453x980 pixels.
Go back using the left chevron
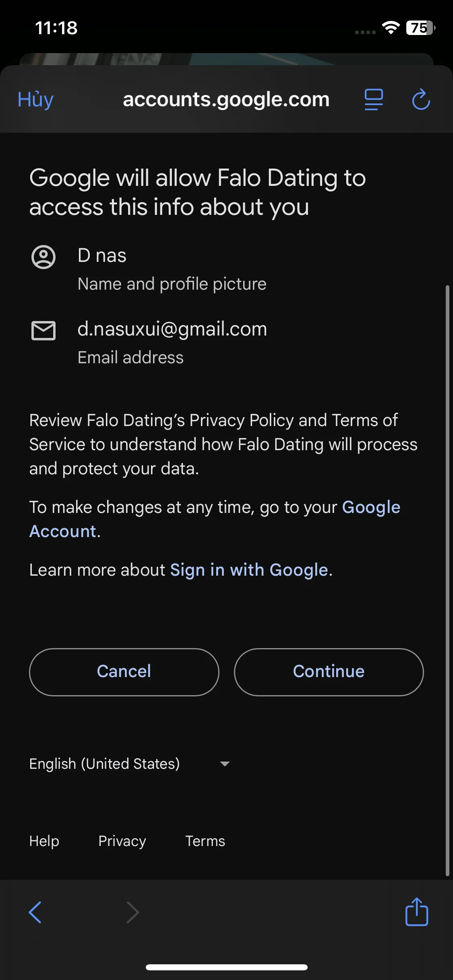click(35, 912)
